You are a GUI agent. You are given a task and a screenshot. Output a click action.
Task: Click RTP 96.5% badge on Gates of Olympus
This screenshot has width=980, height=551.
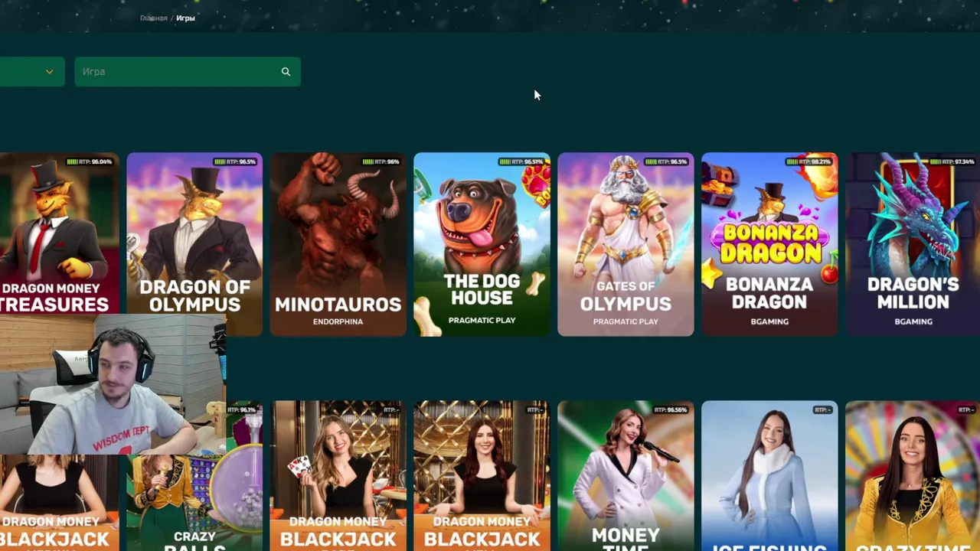click(x=665, y=161)
